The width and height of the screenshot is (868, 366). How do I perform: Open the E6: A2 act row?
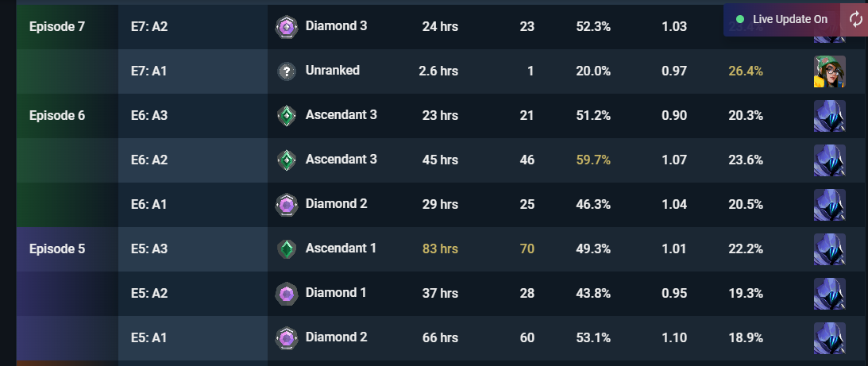(492, 160)
